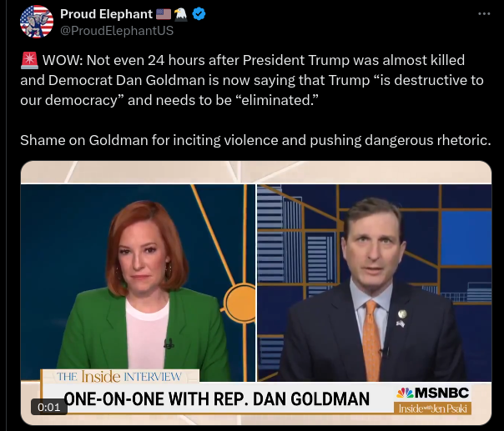Click the Proud Elephant display name

[x=106, y=14]
